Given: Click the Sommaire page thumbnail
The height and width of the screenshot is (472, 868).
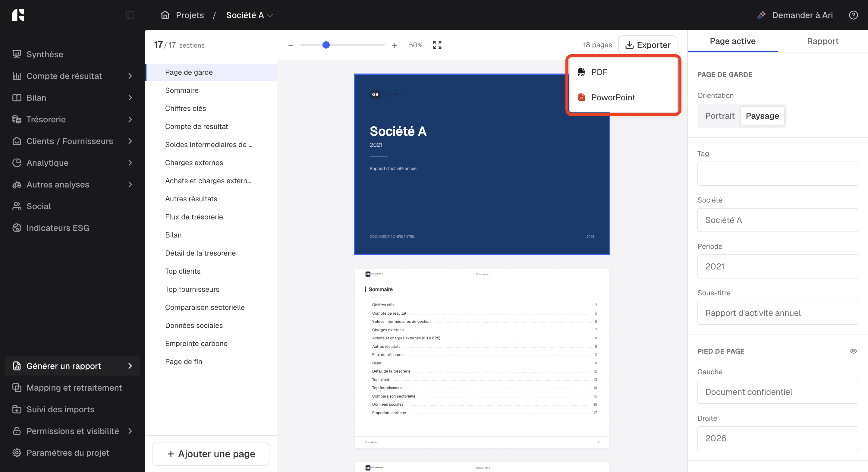Looking at the screenshot, I should click(482, 358).
